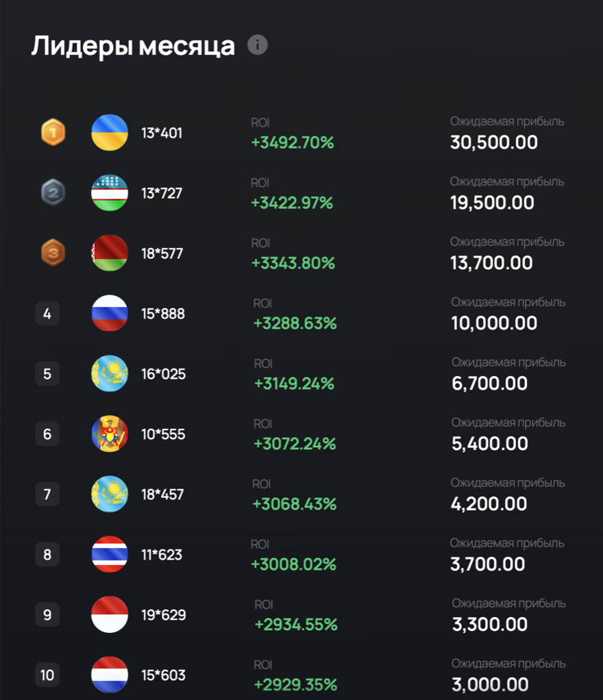
Task: Click rank badge number 7
Action: [x=47, y=495]
